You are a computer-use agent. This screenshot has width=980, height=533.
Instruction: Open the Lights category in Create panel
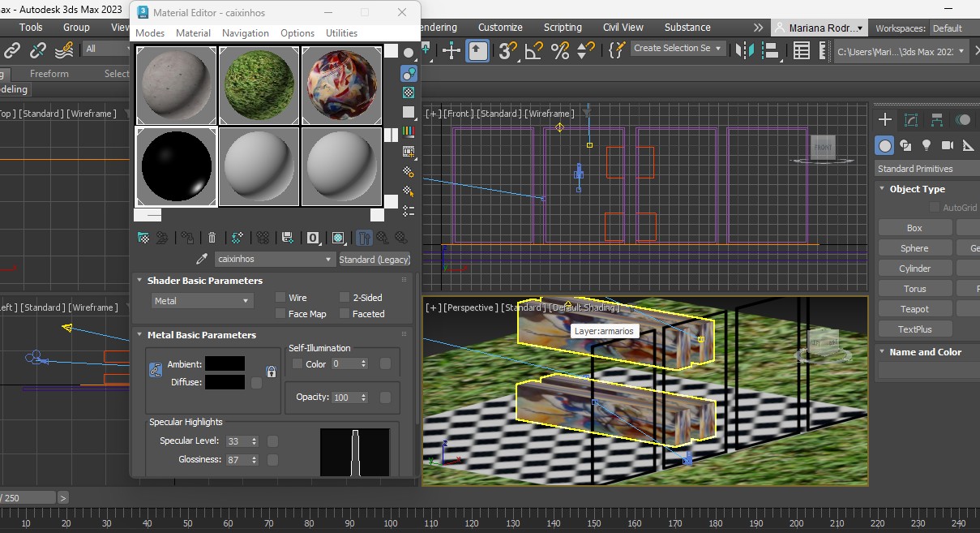pos(927,145)
